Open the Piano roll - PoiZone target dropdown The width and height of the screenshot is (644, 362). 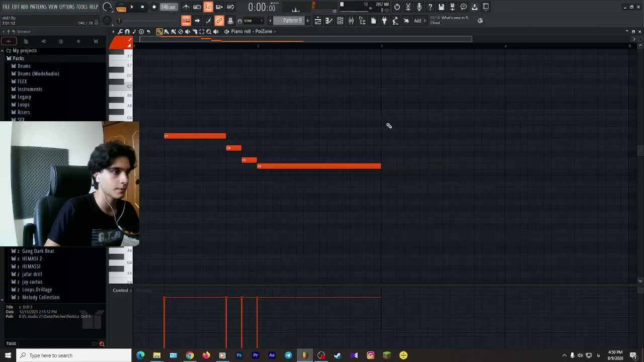click(x=252, y=32)
